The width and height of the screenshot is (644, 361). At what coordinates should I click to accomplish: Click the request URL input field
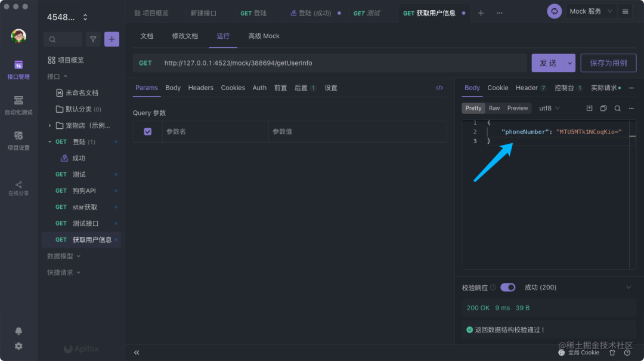(340, 63)
